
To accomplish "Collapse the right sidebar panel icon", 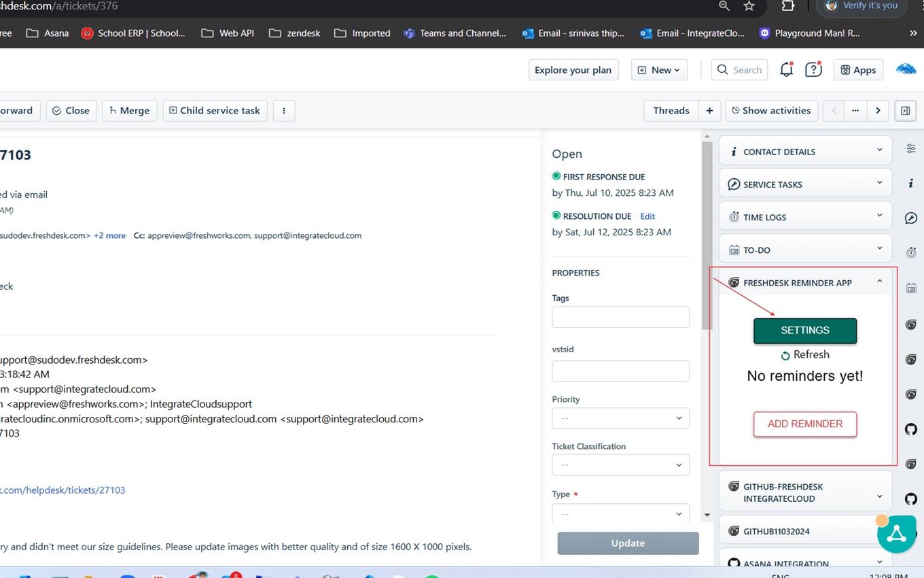I will tap(906, 111).
